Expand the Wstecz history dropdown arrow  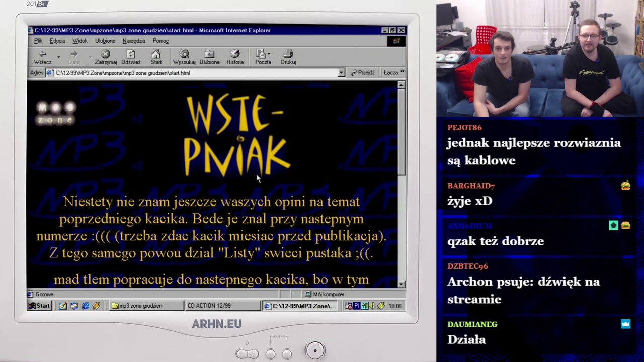point(58,57)
